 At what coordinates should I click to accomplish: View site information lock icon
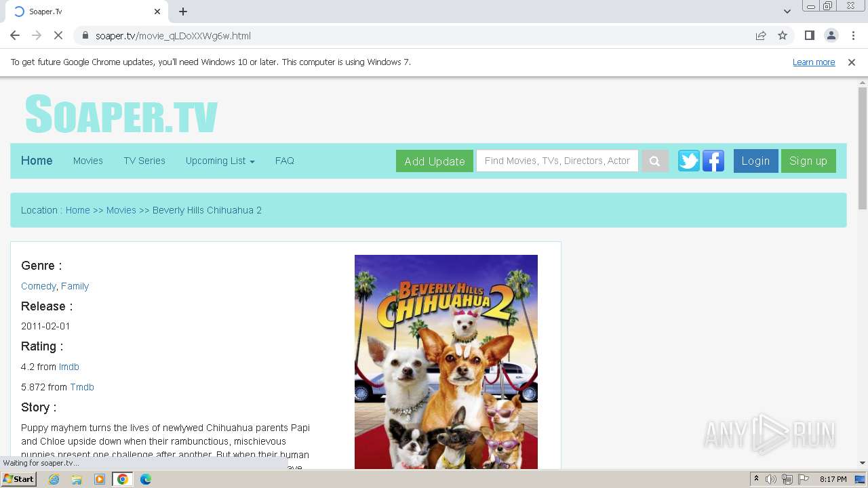click(x=85, y=36)
